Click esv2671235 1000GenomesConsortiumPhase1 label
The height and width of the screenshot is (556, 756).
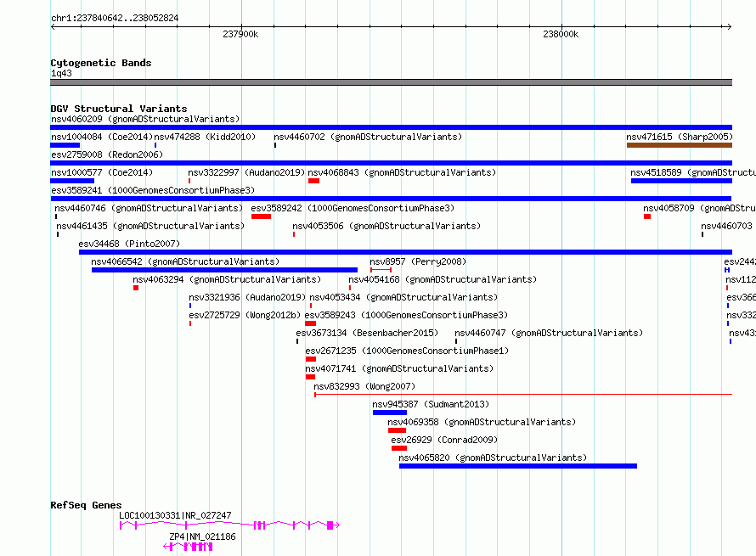click(x=407, y=351)
